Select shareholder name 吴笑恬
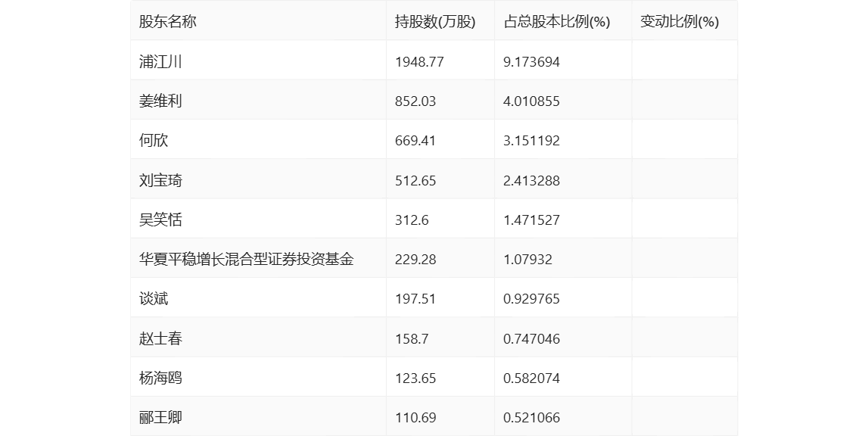868x436 pixels. click(160, 220)
